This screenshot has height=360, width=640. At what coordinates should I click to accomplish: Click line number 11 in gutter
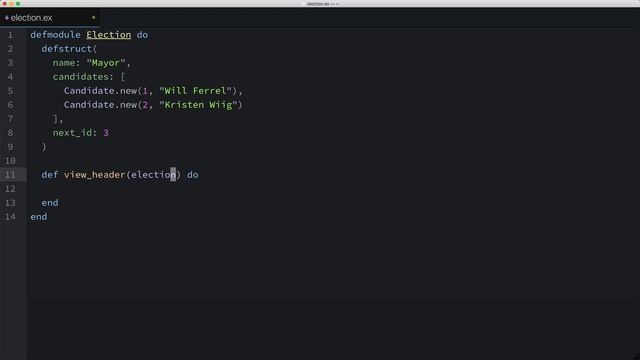(x=10, y=175)
